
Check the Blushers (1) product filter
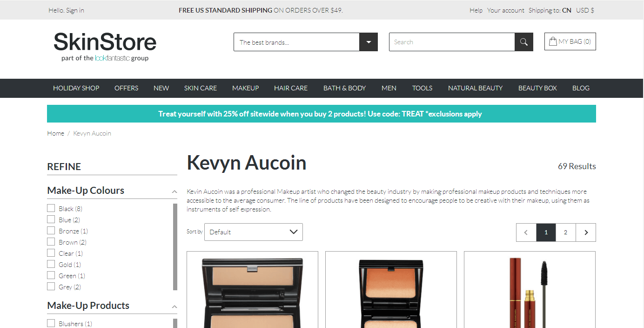click(x=51, y=323)
